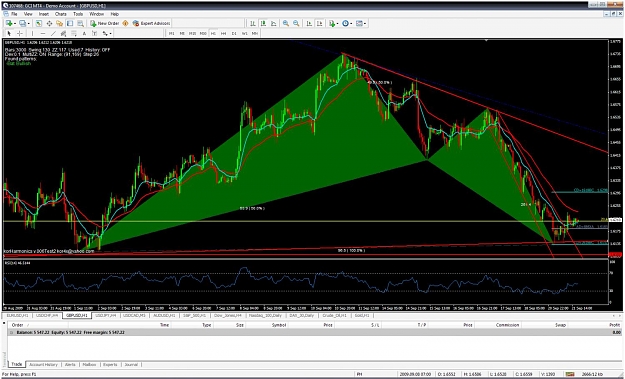The width and height of the screenshot is (625, 379).
Task: Zoom out on the chart
Action: pyautogui.click(x=296, y=24)
